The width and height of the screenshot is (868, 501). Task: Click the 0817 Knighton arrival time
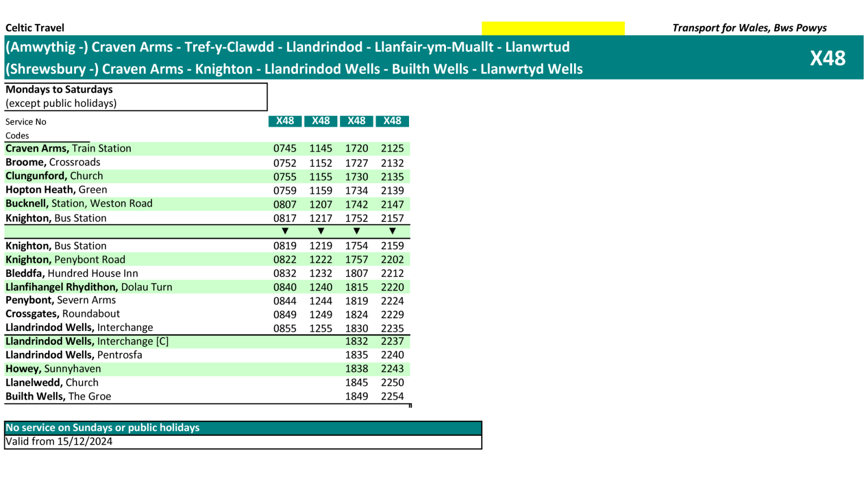[x=285, y=219]
